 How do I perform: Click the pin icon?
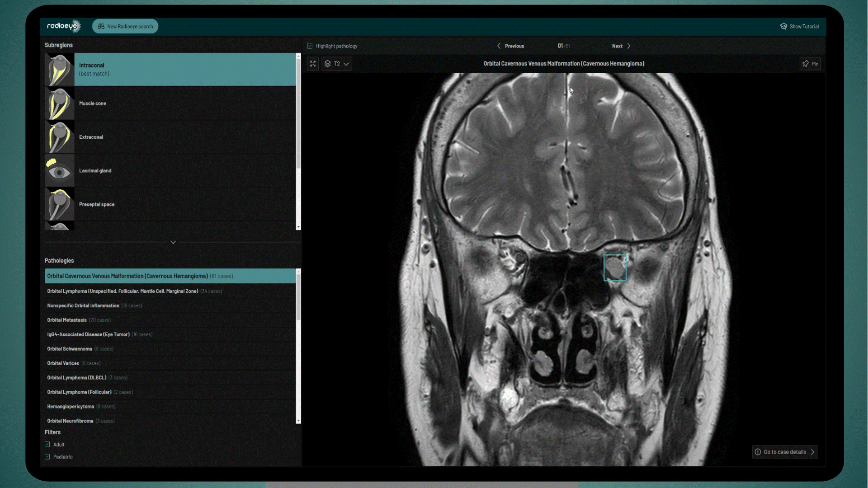pyautogui.click(x=806, y=64)
